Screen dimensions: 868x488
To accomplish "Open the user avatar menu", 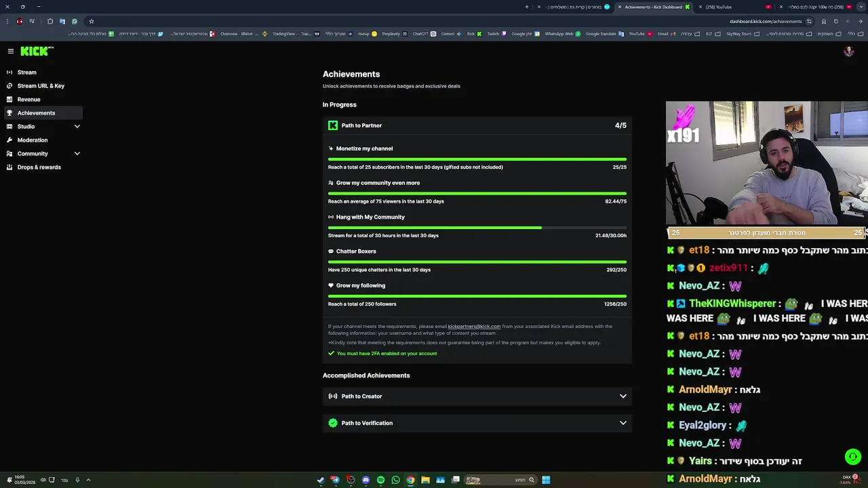I will tap(848, 52).
